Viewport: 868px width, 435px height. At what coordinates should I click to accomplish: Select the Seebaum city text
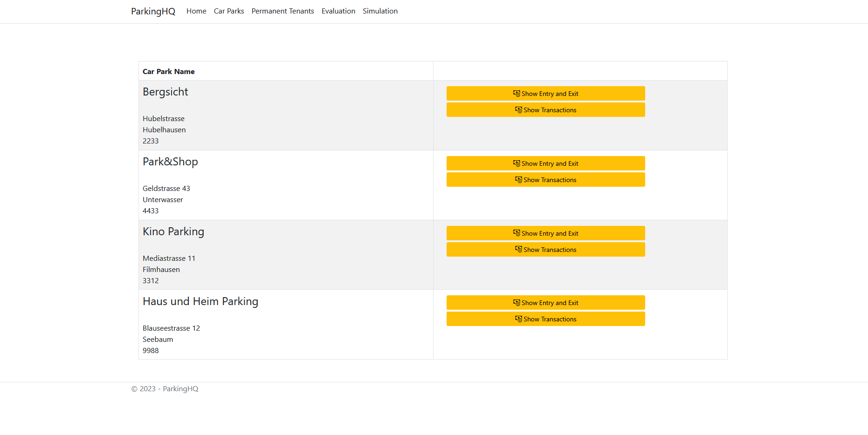click(x=158, y=340)
